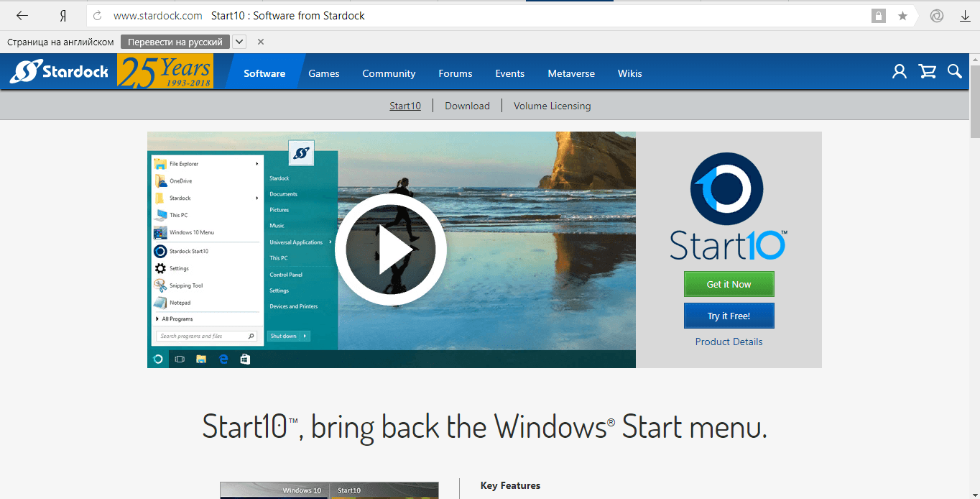Click Documents in the Start menu image

click(284, 194)
